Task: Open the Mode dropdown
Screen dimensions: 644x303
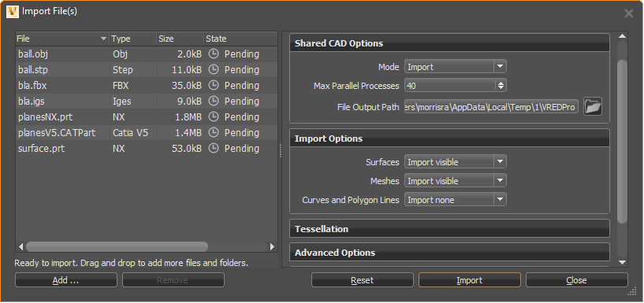Action: 455,66
